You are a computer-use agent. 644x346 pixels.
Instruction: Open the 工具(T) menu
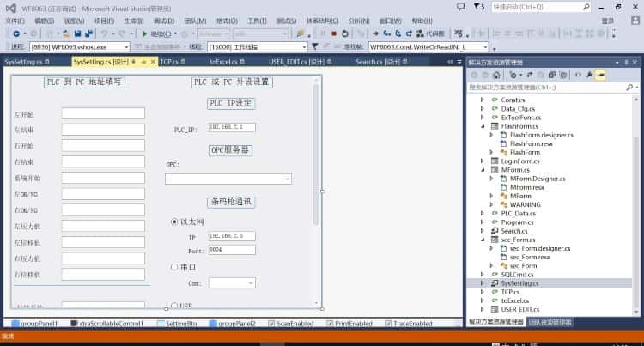pos(257,21)
